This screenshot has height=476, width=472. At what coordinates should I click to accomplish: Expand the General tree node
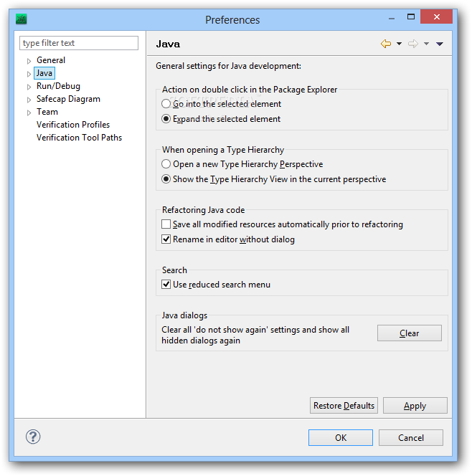tap(29, 61)
